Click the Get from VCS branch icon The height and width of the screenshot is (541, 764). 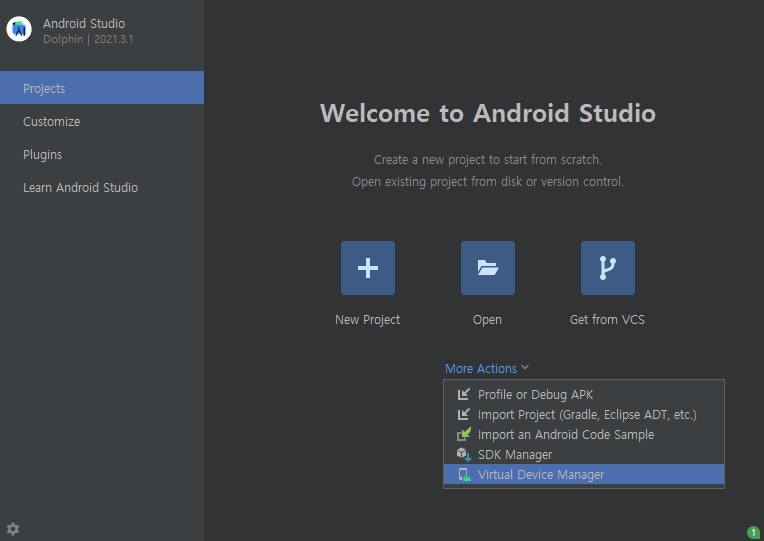pos(608,268)
